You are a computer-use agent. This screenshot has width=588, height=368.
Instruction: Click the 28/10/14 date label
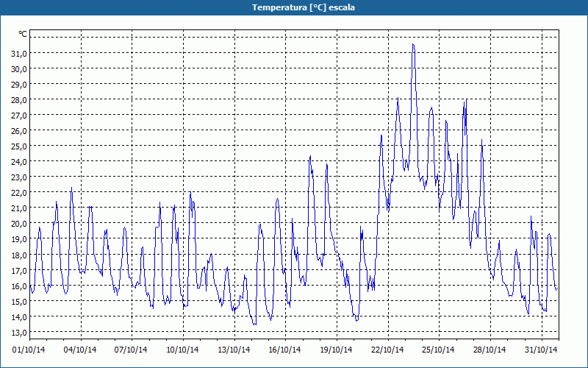click(490, 350)
